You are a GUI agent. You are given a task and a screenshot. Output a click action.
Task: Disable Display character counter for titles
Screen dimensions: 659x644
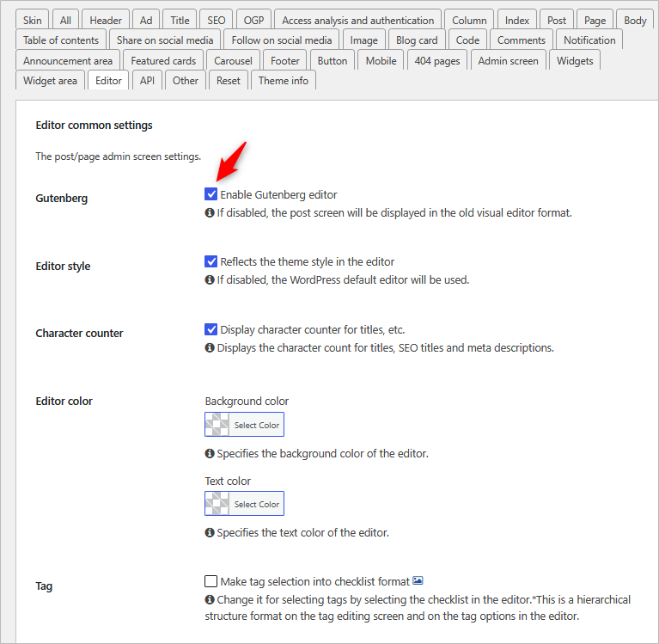point(211,329)
